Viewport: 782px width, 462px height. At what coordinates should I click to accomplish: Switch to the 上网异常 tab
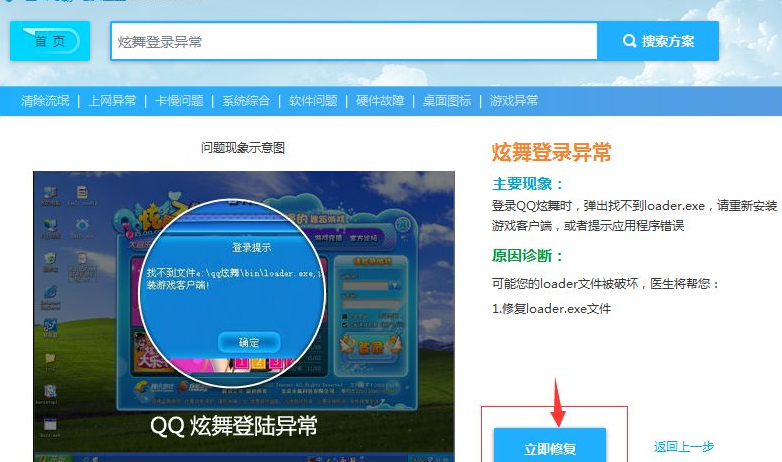(112, 101)
